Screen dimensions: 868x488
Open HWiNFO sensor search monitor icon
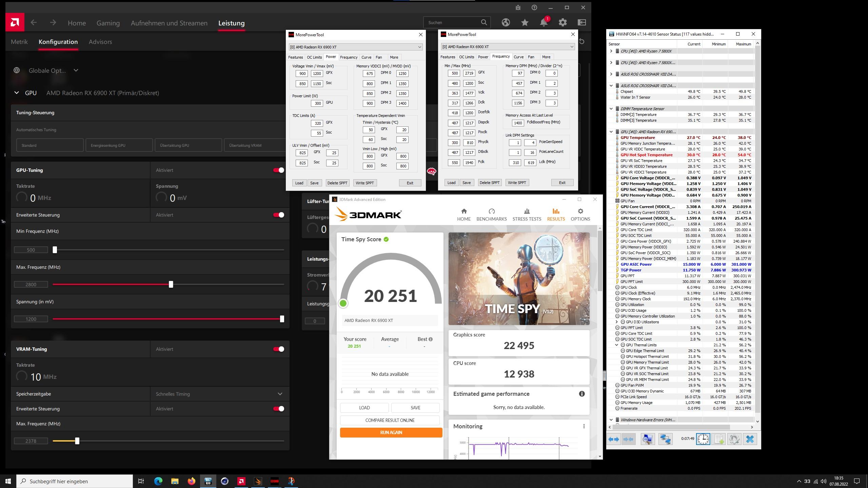[648, 439]
